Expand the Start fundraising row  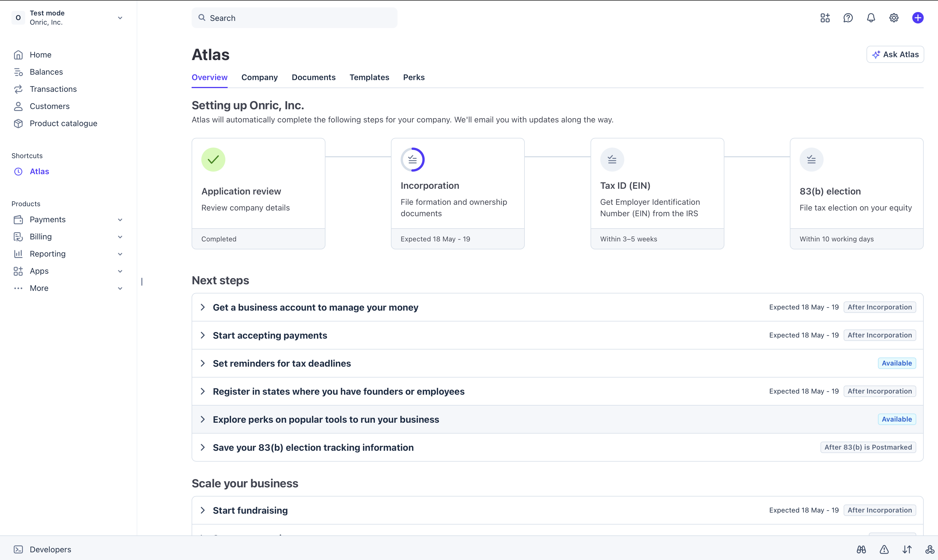[557, 510]
